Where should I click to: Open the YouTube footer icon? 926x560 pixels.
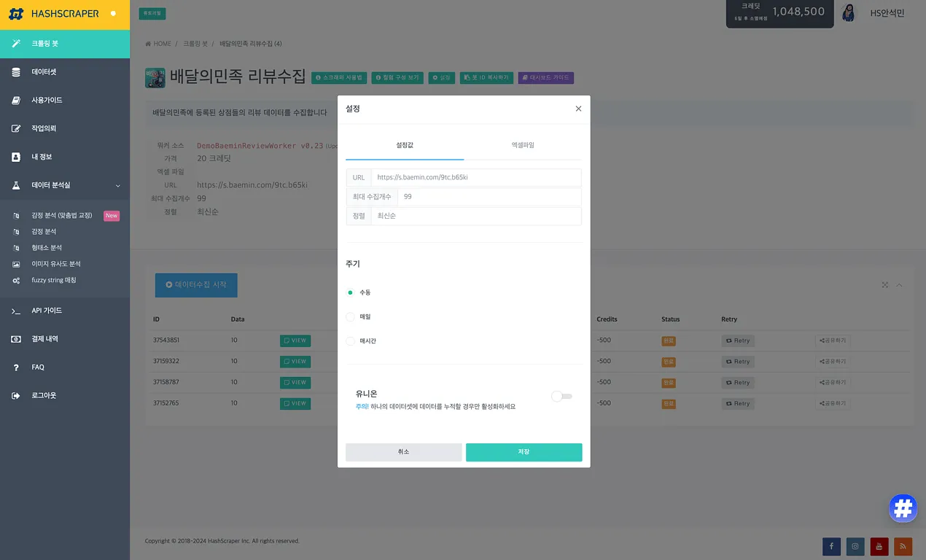tap(879, 546)
